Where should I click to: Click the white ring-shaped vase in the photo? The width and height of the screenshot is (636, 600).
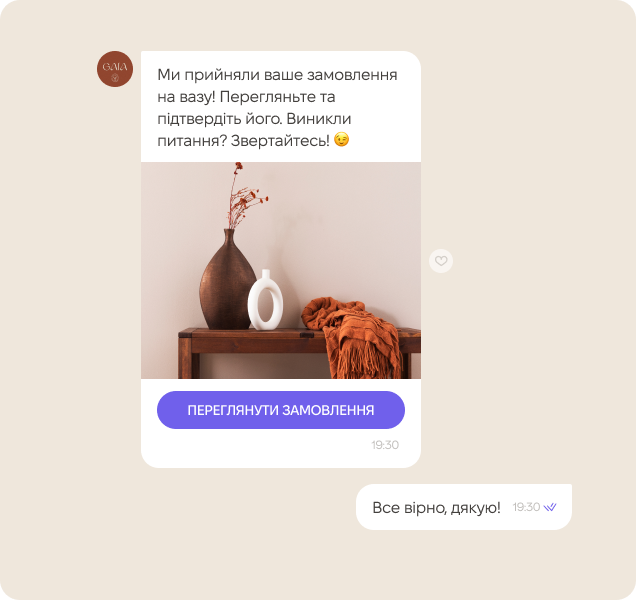(x=265, y=300)
